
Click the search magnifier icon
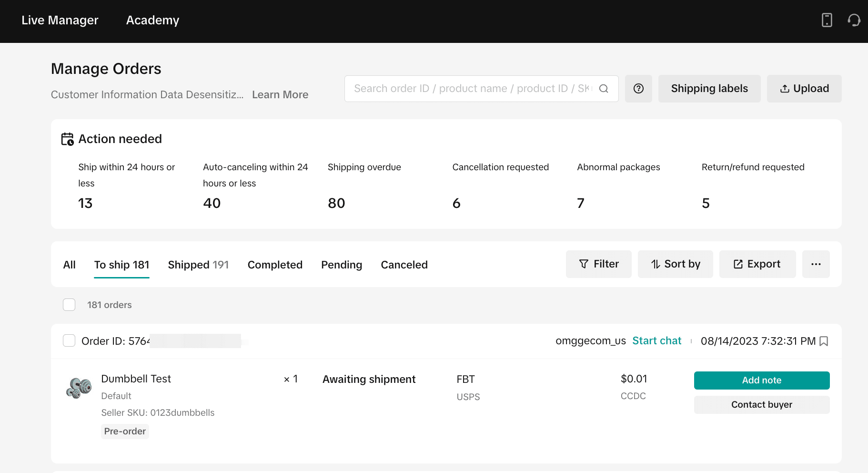pyautogui.click(x=604, y=89)
